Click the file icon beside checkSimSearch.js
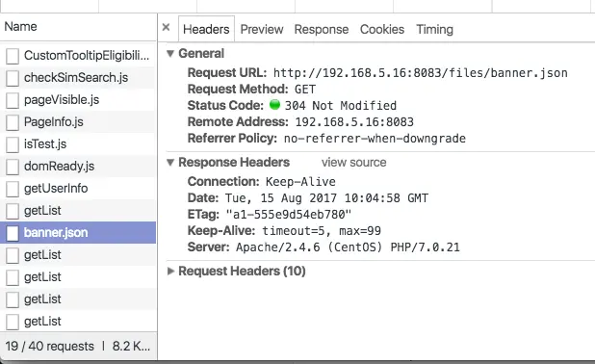 [13, 78]
